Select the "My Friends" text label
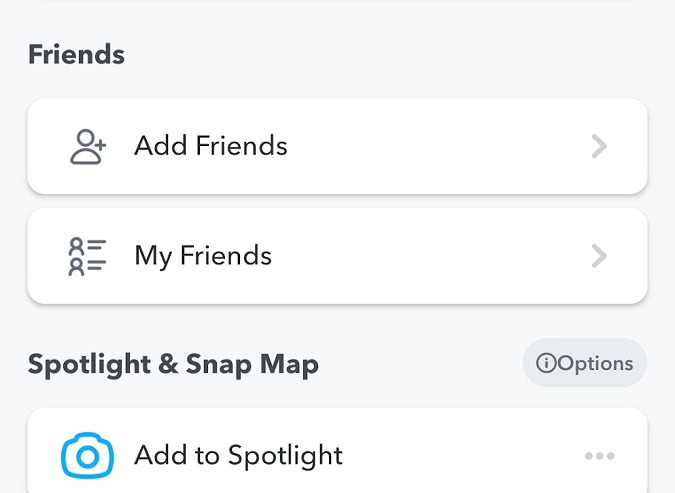Screen dimensions: 675x493 pyautogui.click(x=203, y=256)
